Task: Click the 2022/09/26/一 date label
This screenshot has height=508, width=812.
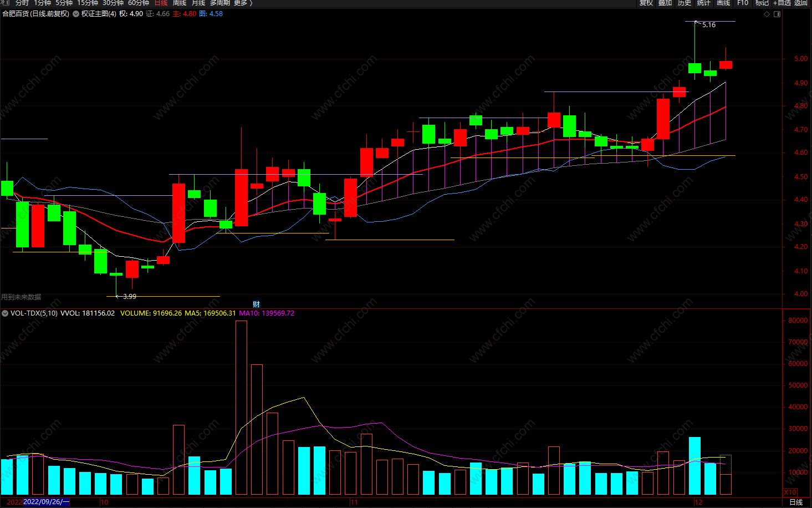Action: click(x=47, y=502)
